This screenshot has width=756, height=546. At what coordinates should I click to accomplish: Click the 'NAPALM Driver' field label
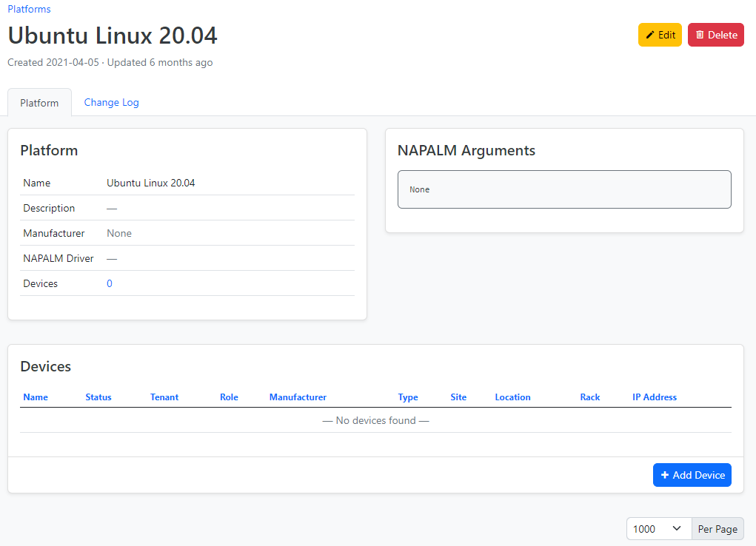pos(58,258)
